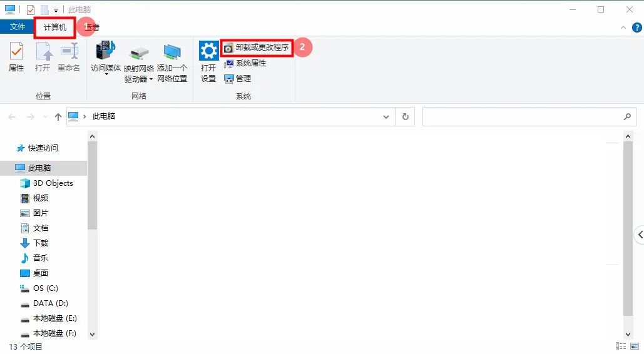Click main pane scroll down arrow

pyautogui.click(x=628, y=335)
